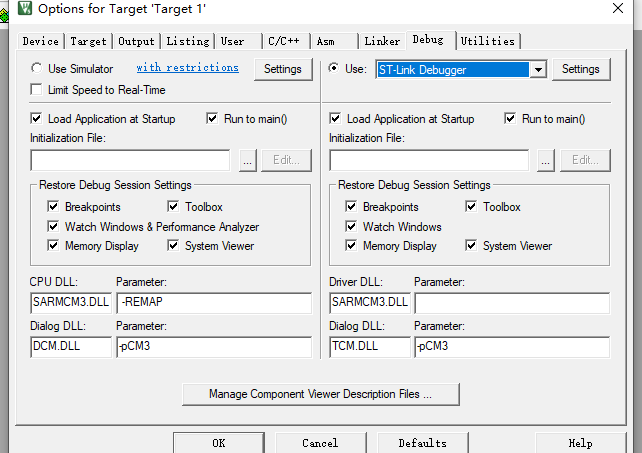Click Driver DLL field SARMCM3.DLL
This screenshot has width=642, height=453.
point(370,303)
